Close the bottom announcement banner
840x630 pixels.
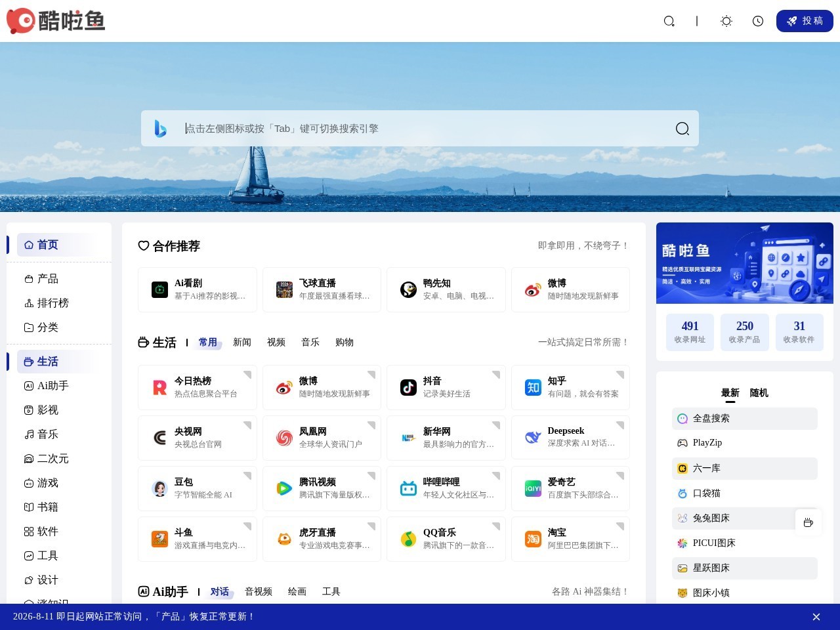click(816, 617)
